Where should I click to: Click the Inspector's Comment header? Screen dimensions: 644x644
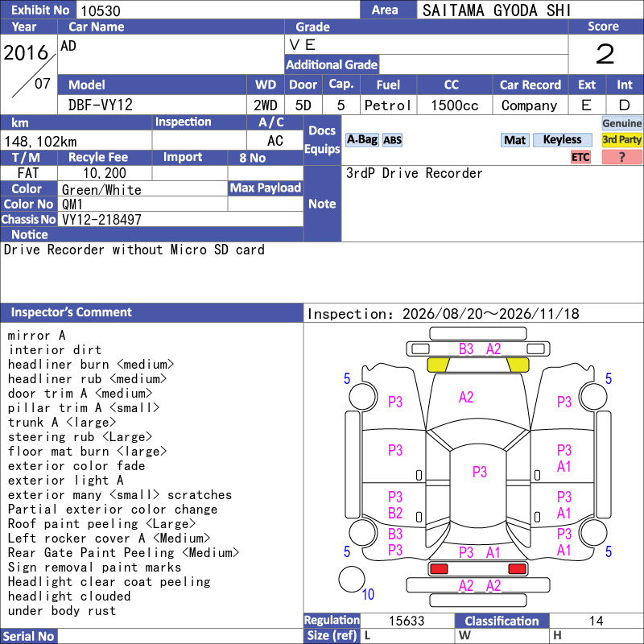151,312
